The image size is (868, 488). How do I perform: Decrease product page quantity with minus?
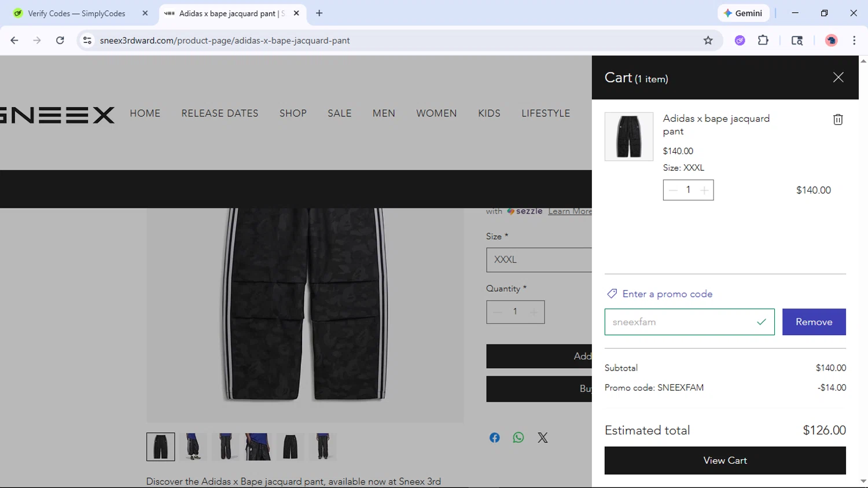coord(497,312)
